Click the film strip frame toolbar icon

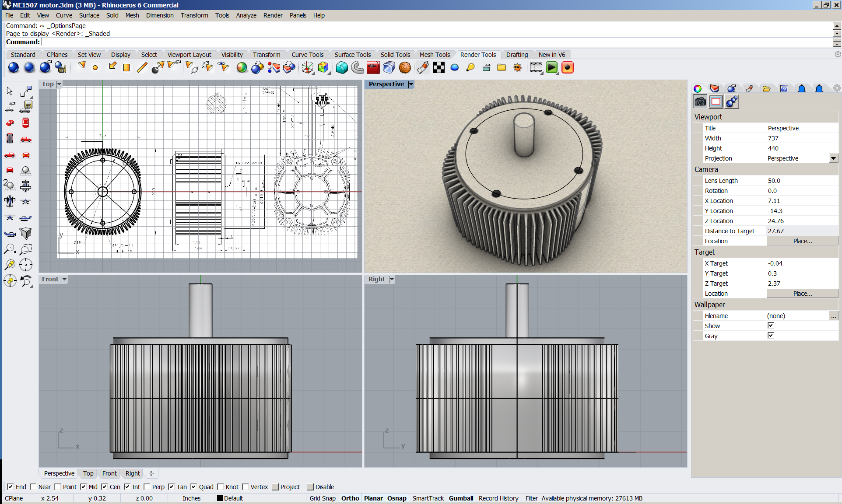click(x=536, y=67)
